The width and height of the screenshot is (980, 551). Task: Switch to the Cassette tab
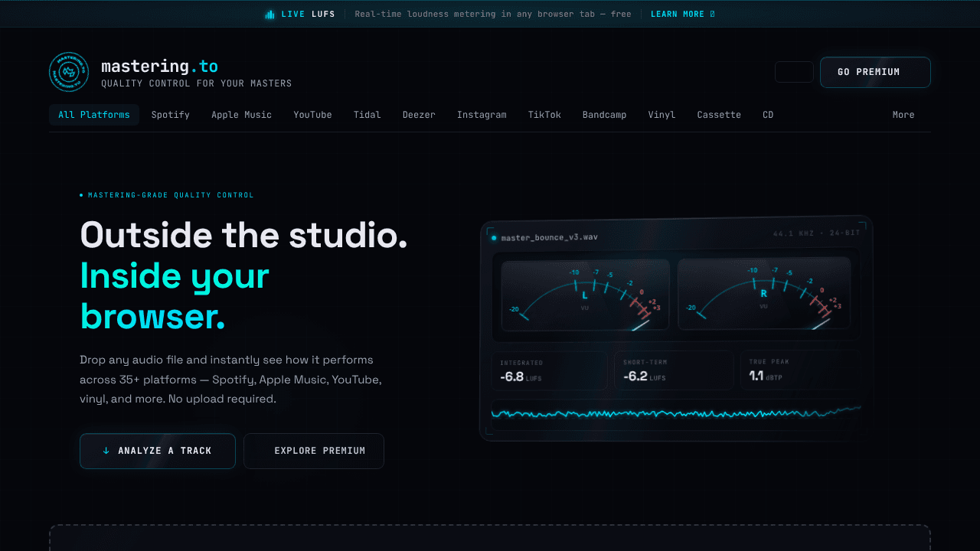tap(719, 115)
